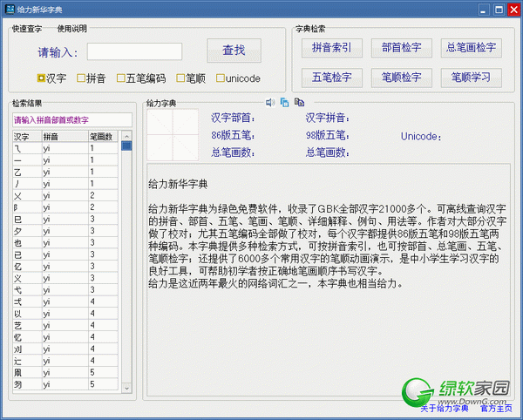This screenshot has width=523, height=420.
Task: Click the 拼音 column header
Action: pos(65,136)
